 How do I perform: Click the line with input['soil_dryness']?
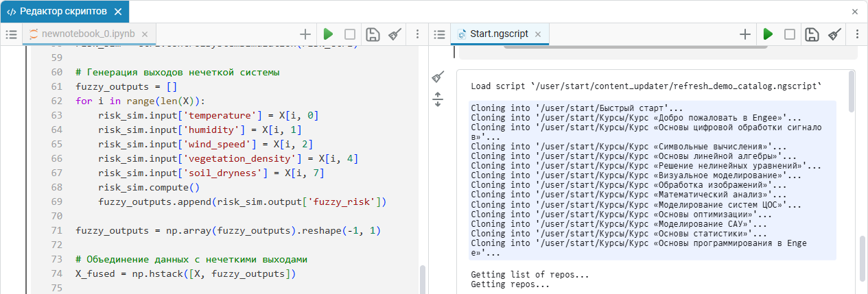pos(211,173)
